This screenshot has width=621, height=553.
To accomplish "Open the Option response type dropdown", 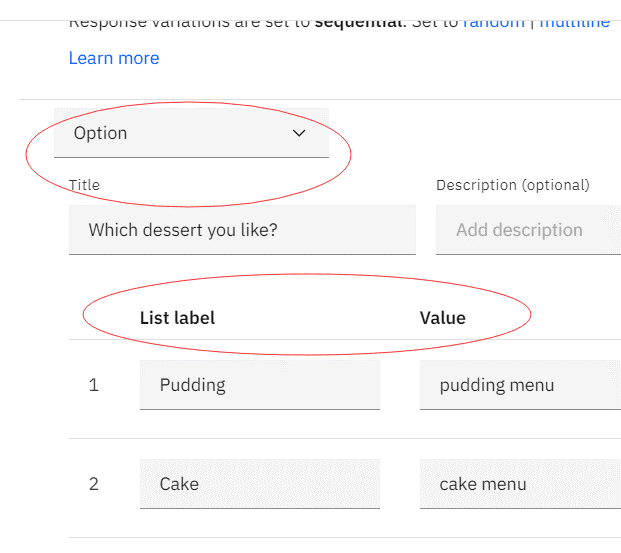I will (190, 133).
